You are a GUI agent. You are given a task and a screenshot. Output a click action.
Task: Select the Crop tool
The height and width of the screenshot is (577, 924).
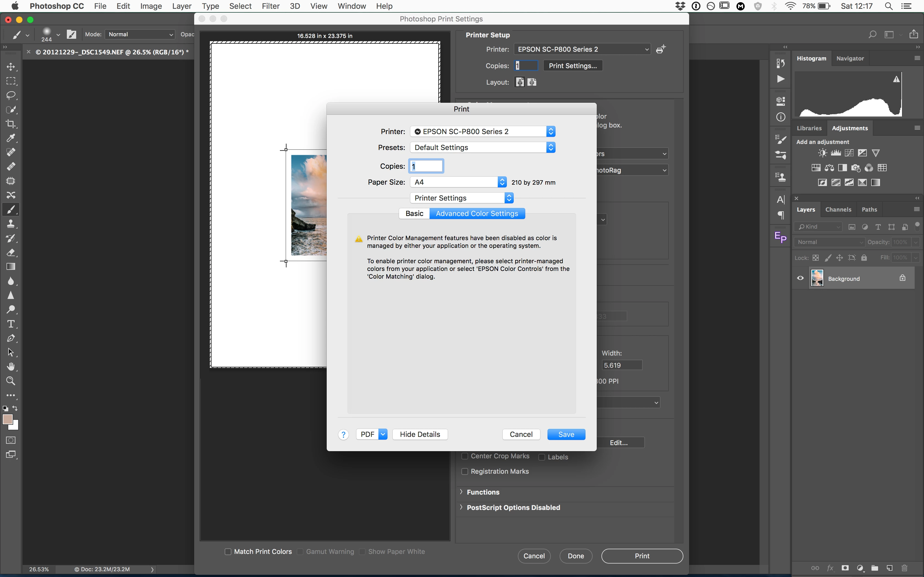[11, 124]
